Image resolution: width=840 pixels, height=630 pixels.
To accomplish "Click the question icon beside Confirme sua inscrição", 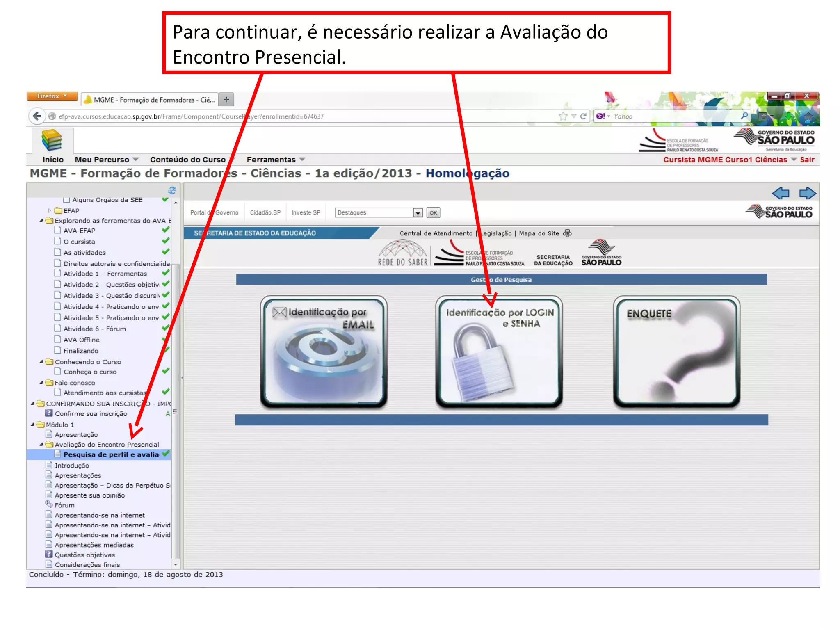I will click(49, 413).
